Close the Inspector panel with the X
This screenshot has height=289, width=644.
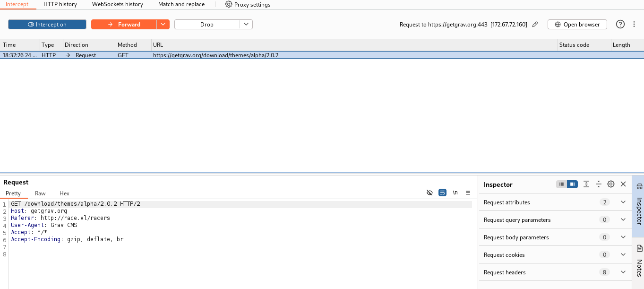(623, 184)
